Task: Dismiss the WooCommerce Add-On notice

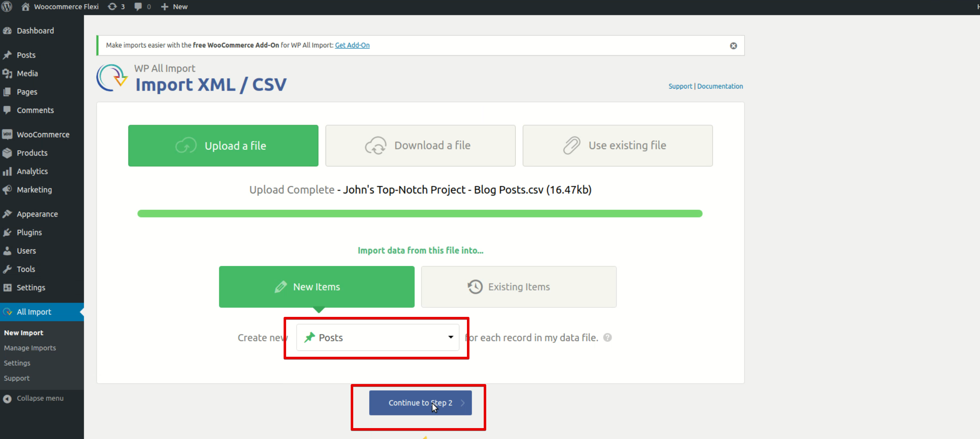Action: tap(733, 46)
